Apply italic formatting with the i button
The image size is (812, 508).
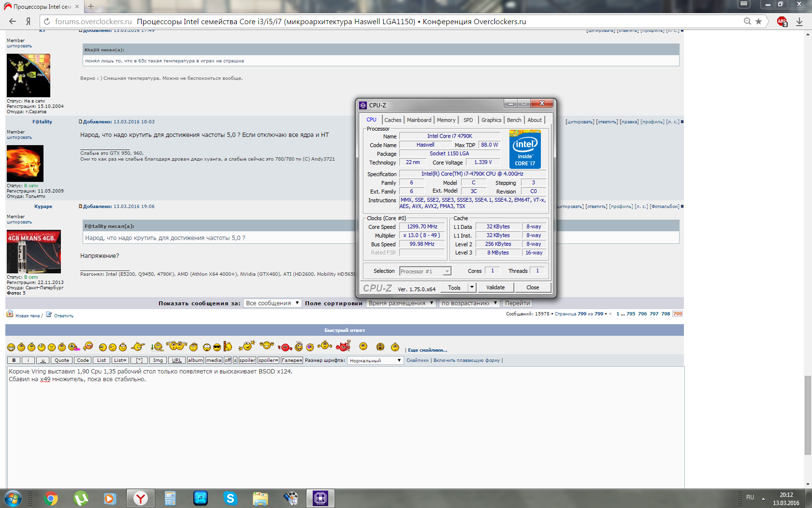click(x=28, y=360)
